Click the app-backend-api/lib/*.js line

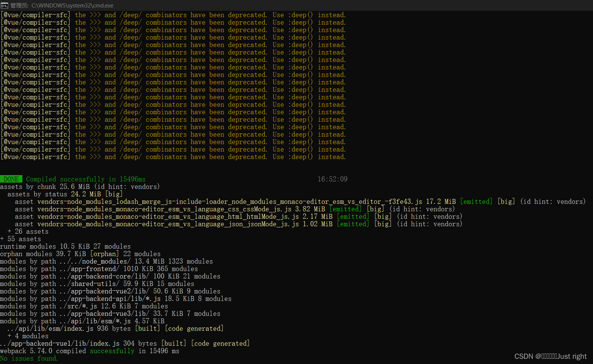(116, 299)
